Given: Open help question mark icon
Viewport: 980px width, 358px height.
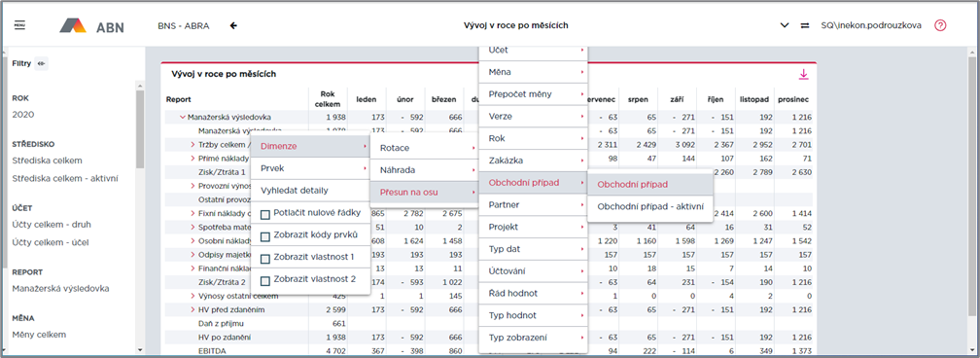Looking at the screenshot, I should pos(940,25).
